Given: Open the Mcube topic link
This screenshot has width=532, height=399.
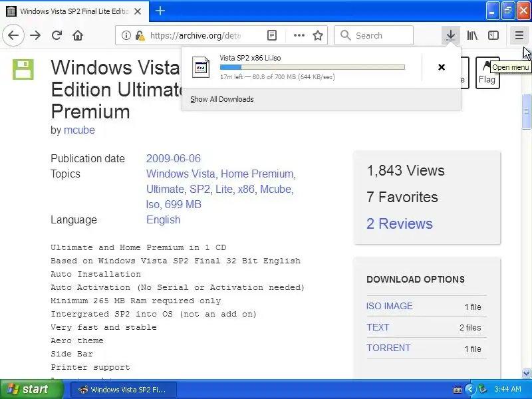Looking at the screenshot, I should (x=275, y=189).
